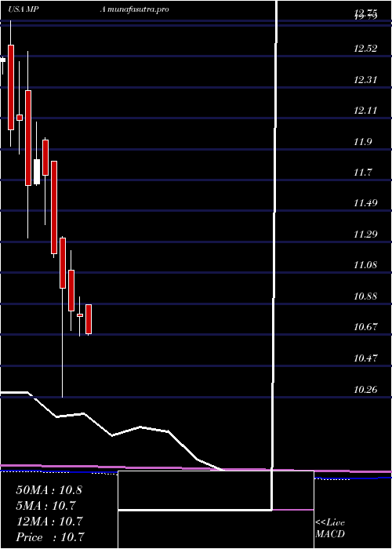Click the Price : 10.7 reading
Screen dimensions: 392x549
(x=50, y=537)
